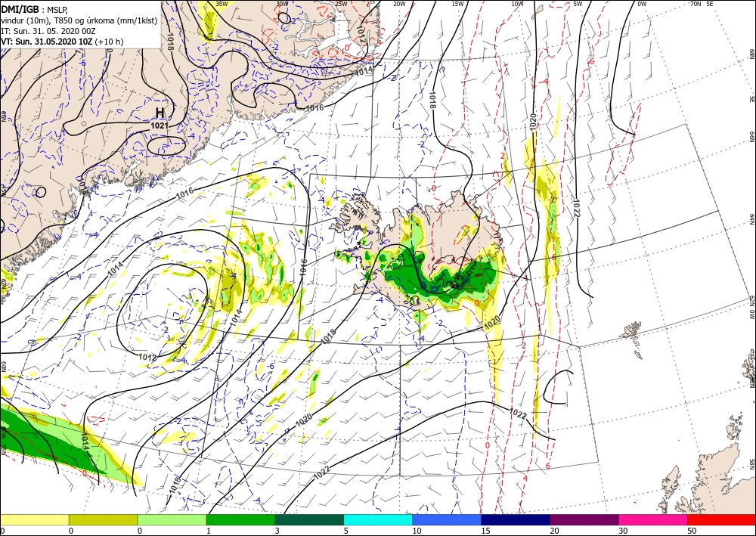Click the legend scale value '1'

[209, 531]
